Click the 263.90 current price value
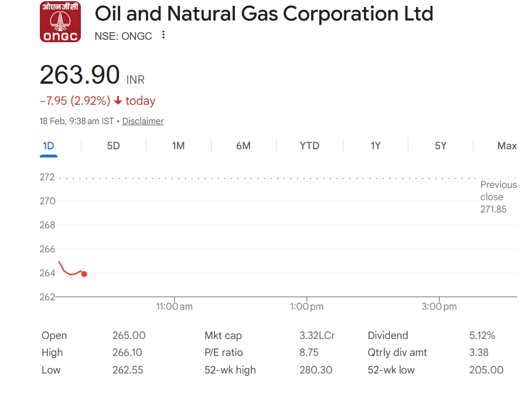The height and width of the screenshot is (401, 532). [80, 76]
